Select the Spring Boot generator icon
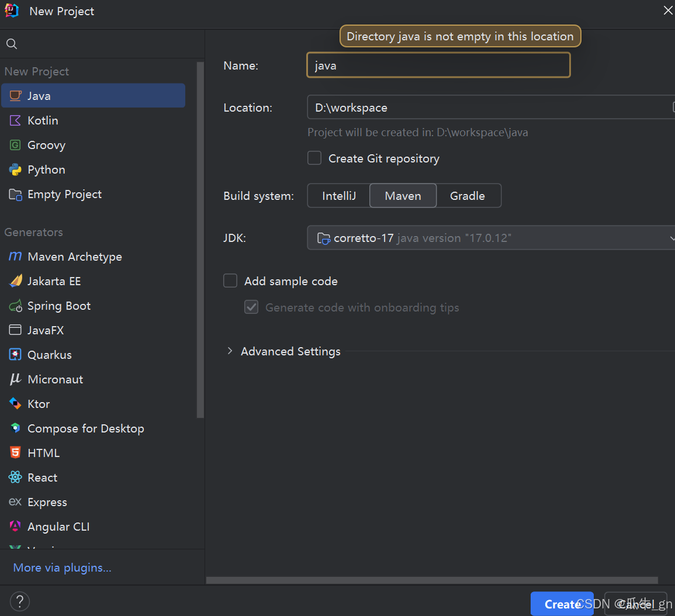This screenshot has width=675, height=616. [x=16, y=306]
